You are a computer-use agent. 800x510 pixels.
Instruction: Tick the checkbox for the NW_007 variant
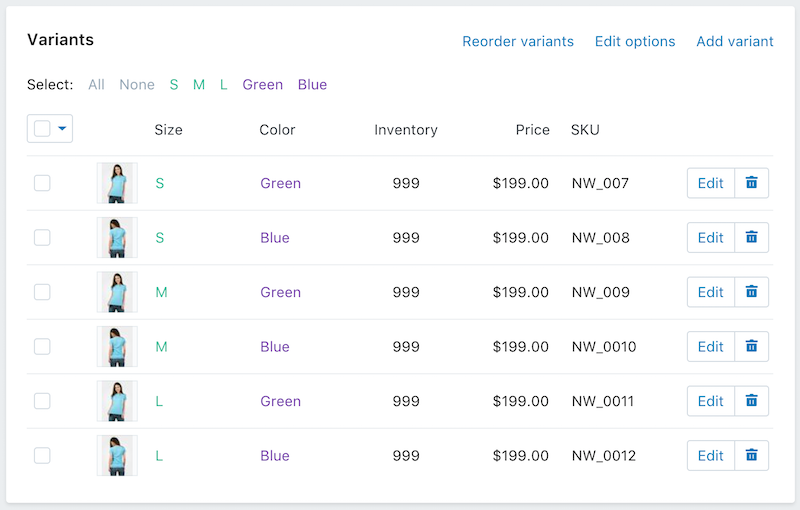(x=42, y=183)
